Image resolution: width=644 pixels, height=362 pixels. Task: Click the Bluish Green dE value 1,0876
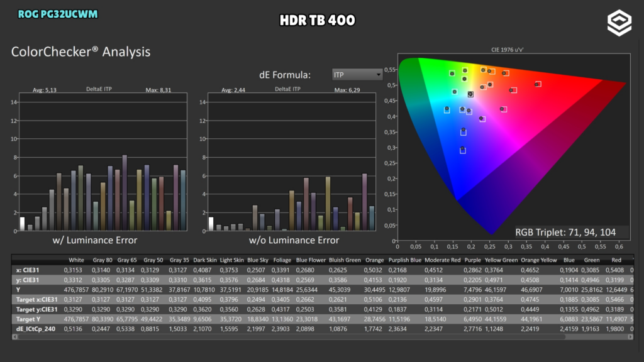338,329
